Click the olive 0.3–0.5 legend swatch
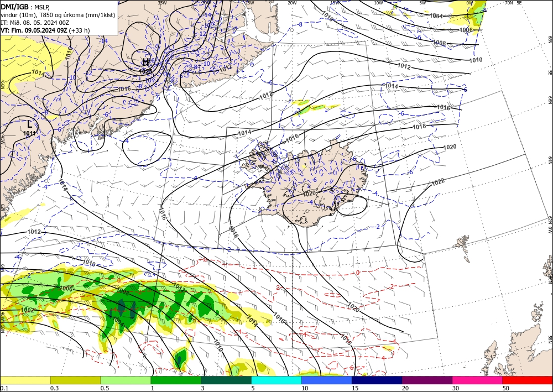Image resolution: width=553 pixels, height=392 pixels. coord(75,380)
